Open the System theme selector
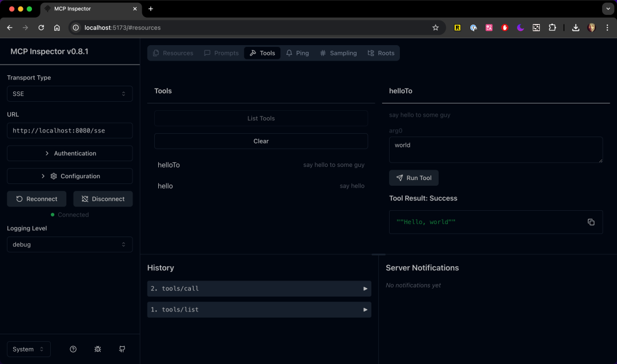617x364 pixels. 29,349
